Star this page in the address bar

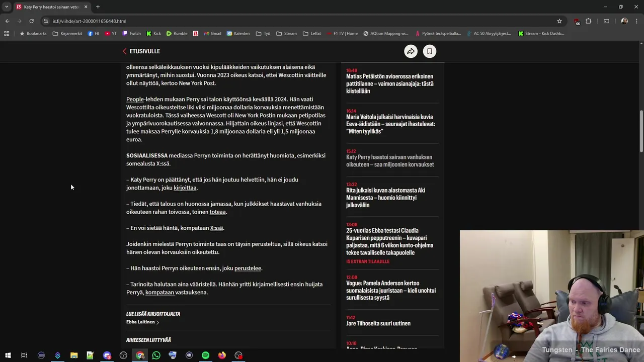pyautogui.click(x=559, y=21)
